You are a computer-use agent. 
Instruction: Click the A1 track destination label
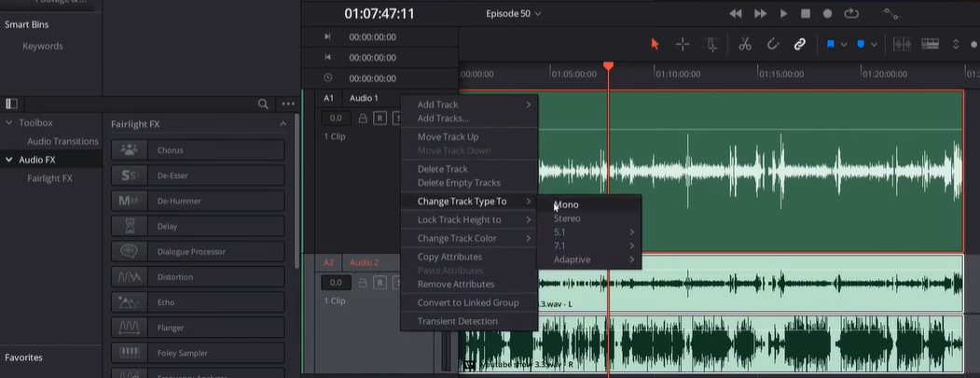(329, 98)
